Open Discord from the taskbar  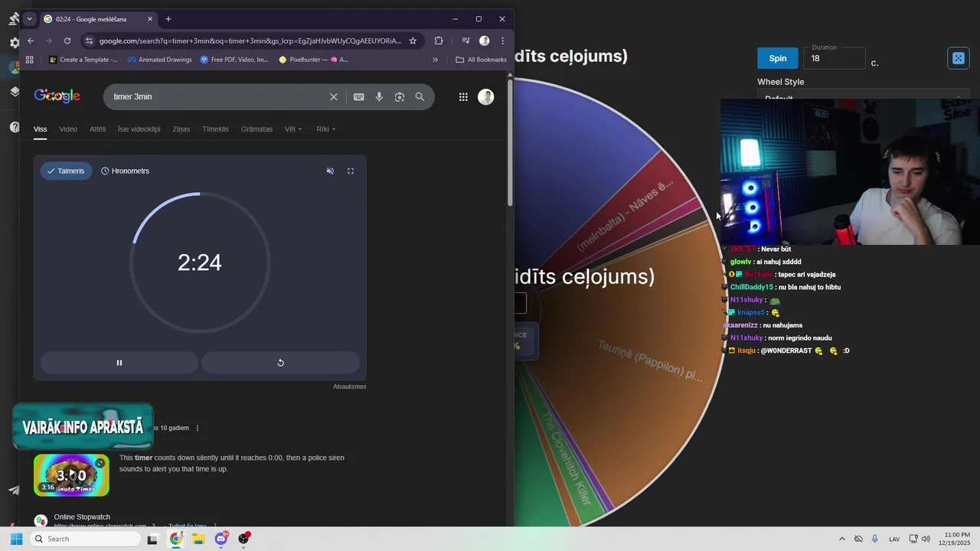[x=221, y=539]
